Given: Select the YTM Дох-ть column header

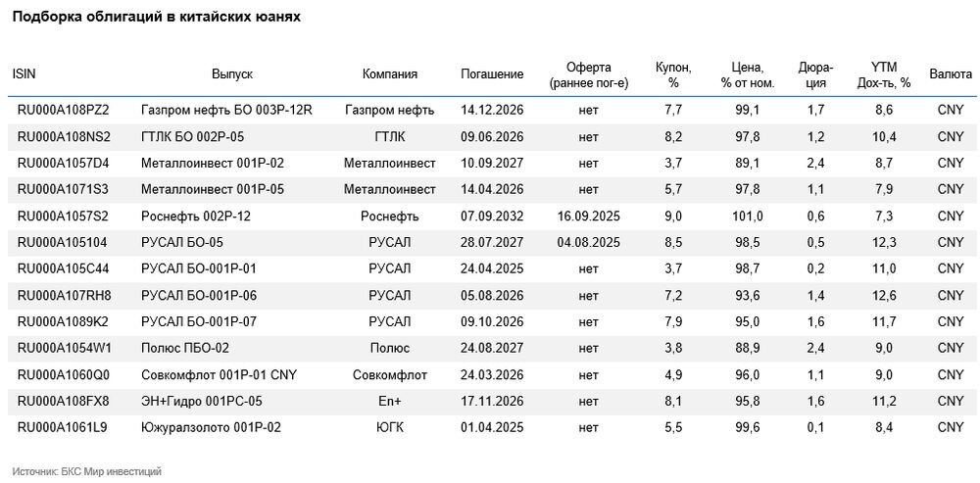Looking at the screenshot, I should point(884,75).
